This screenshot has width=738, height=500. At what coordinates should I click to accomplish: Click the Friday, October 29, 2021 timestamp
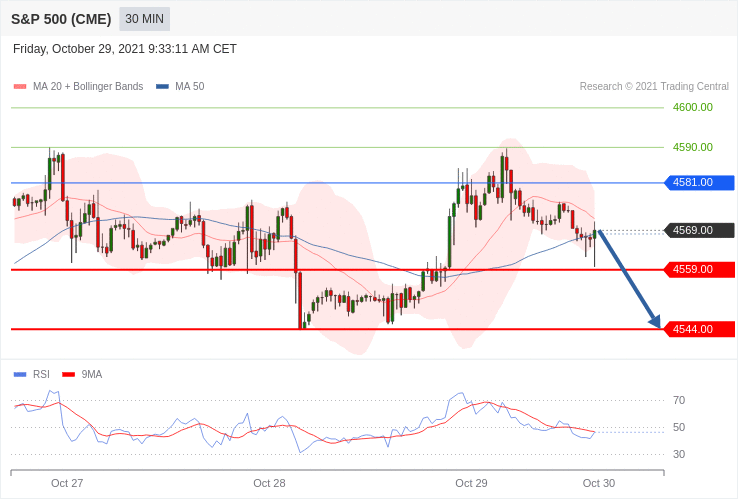(125, 49)
